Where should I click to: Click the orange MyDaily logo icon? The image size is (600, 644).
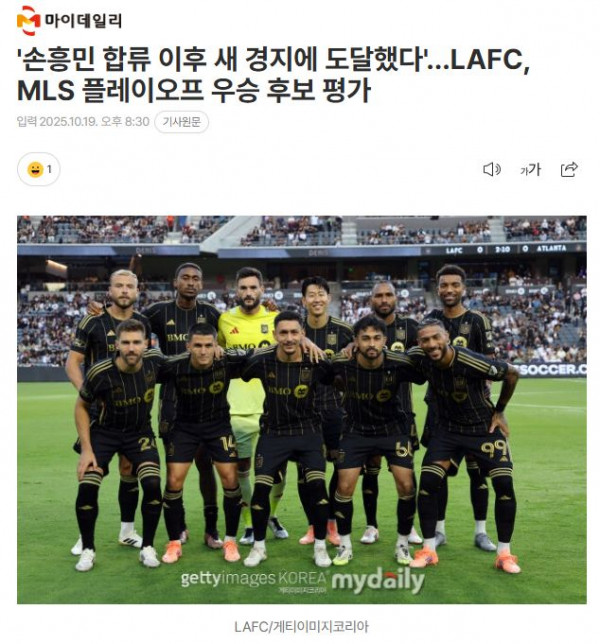28,21
